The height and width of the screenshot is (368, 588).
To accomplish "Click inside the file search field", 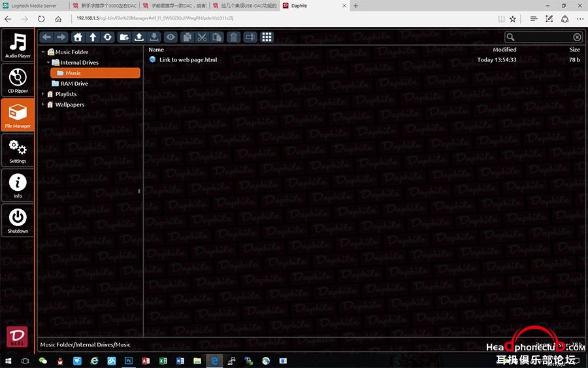I will [544, 37].
